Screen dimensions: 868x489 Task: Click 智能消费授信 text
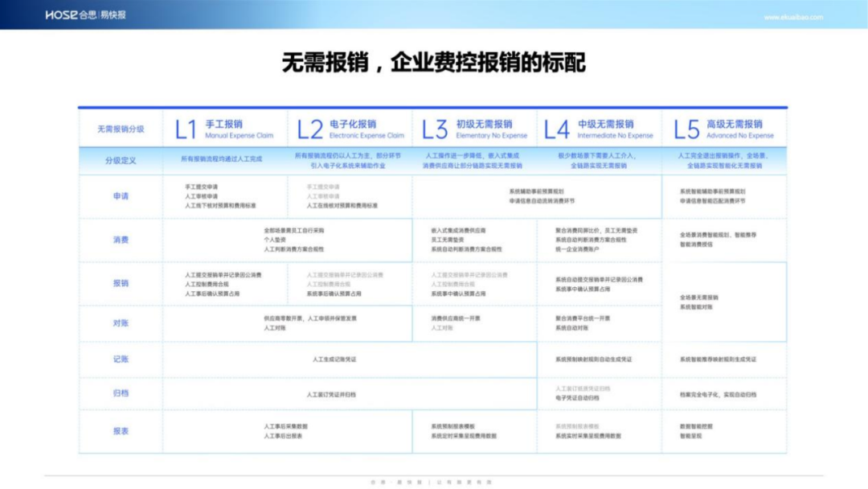coord(696,244)
